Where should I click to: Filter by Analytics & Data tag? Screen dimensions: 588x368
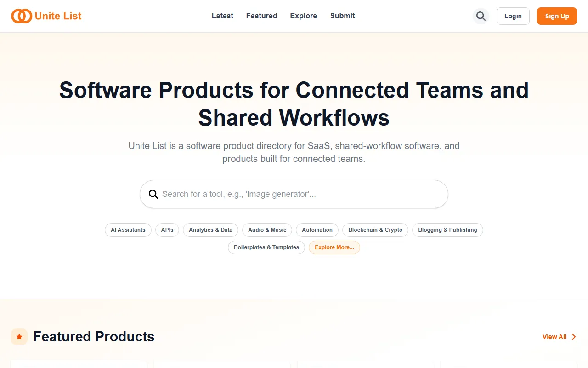pyautogui.click(x=210, y=230)
